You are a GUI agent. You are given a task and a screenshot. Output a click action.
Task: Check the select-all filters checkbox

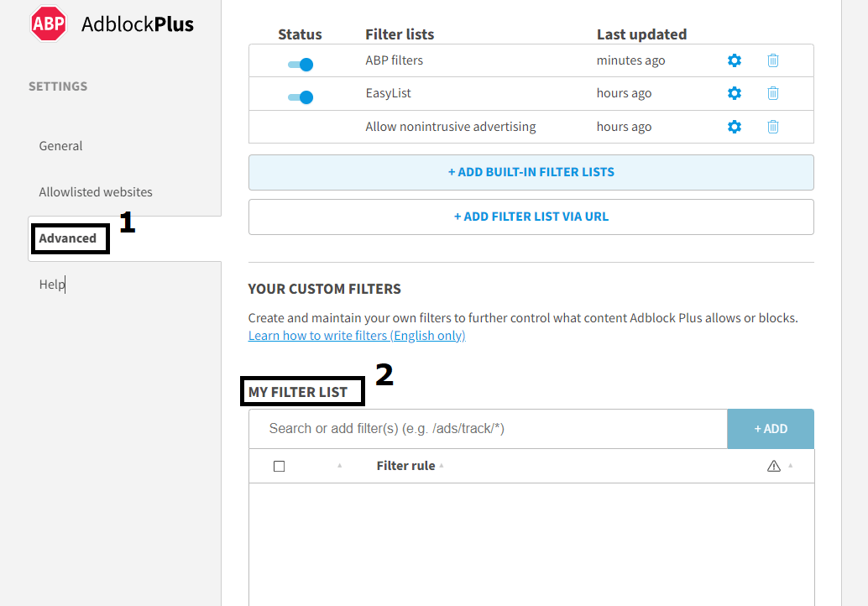pyautogui.click(x=279, y=466)
